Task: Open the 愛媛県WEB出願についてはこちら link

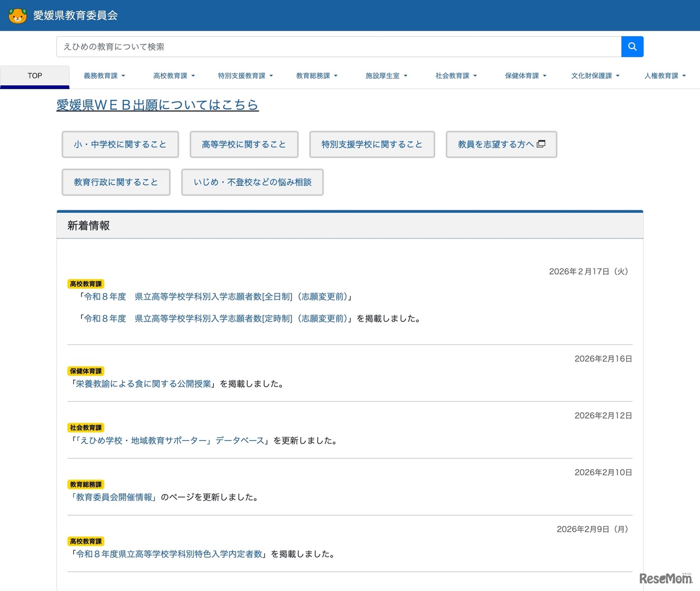Action: click(156, 104)
